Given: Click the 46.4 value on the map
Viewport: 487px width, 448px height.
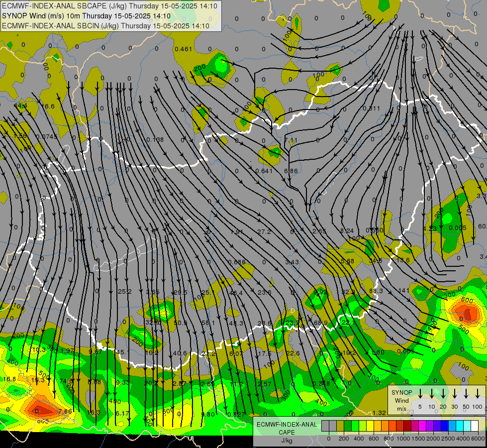Looking at the screenshot, I should point(236,293).
